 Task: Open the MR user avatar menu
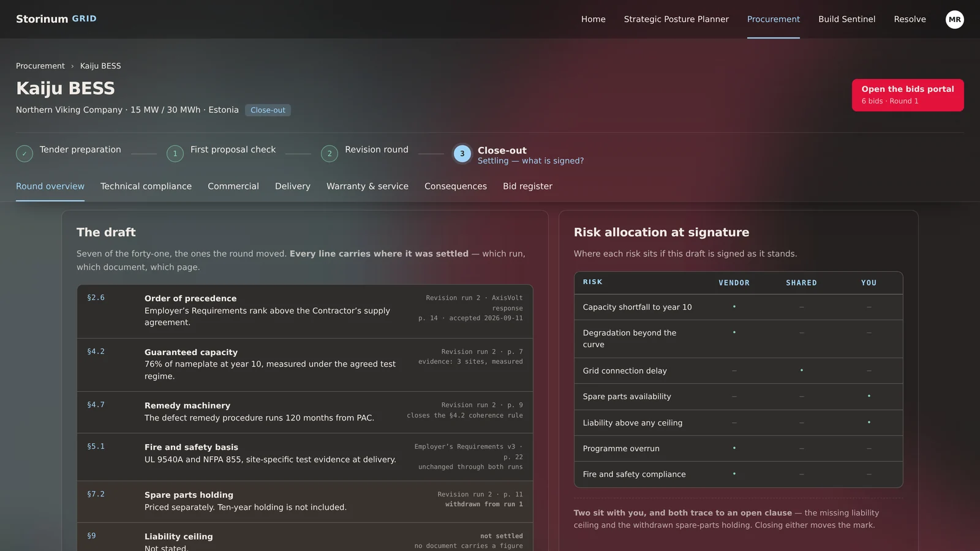point(954,20)
